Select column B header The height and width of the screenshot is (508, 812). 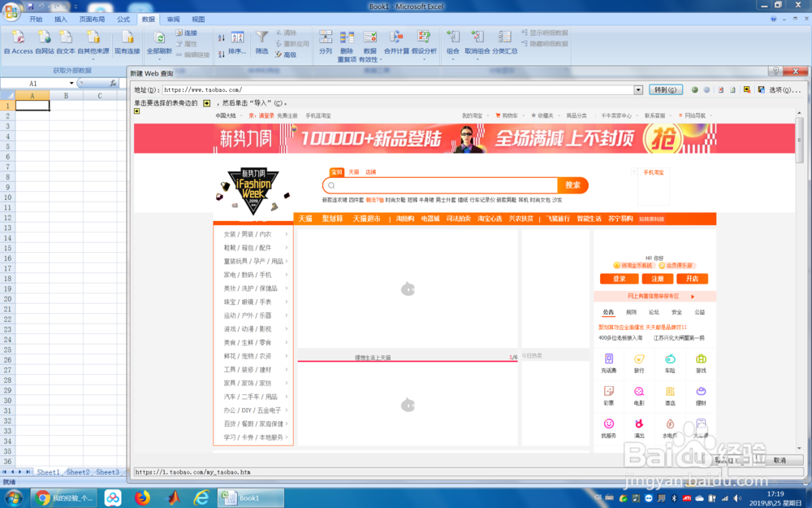coord(66,95)
